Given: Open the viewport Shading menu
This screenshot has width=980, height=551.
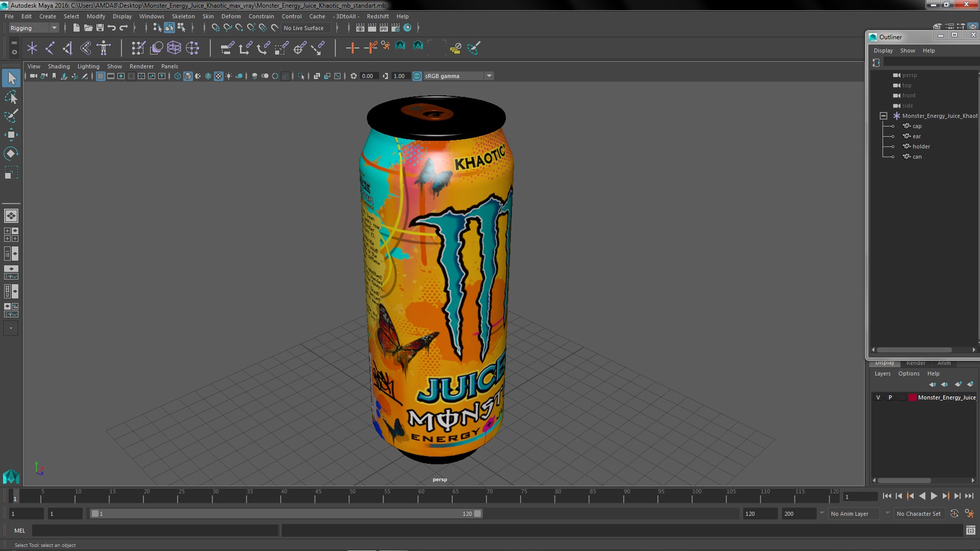Looking at the screenshot, I should coord(59,66).
